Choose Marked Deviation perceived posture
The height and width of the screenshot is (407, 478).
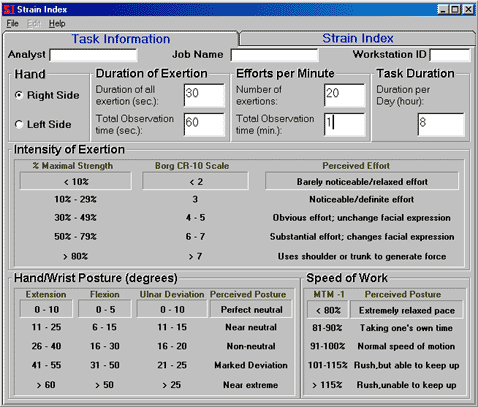click(x=251, y=365)
